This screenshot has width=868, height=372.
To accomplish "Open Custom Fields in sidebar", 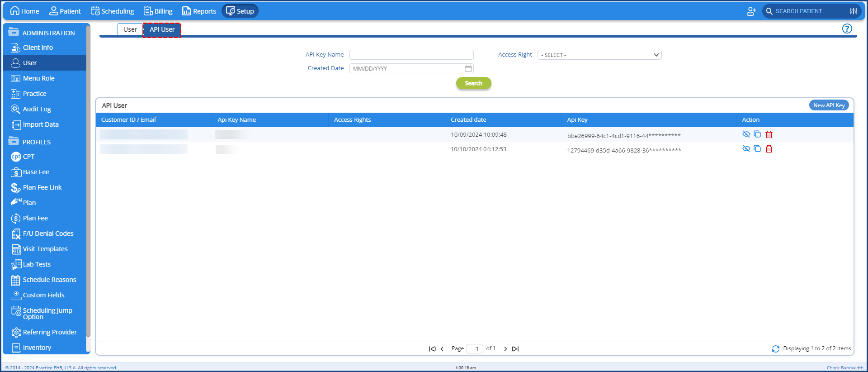I will pos(44,295).
